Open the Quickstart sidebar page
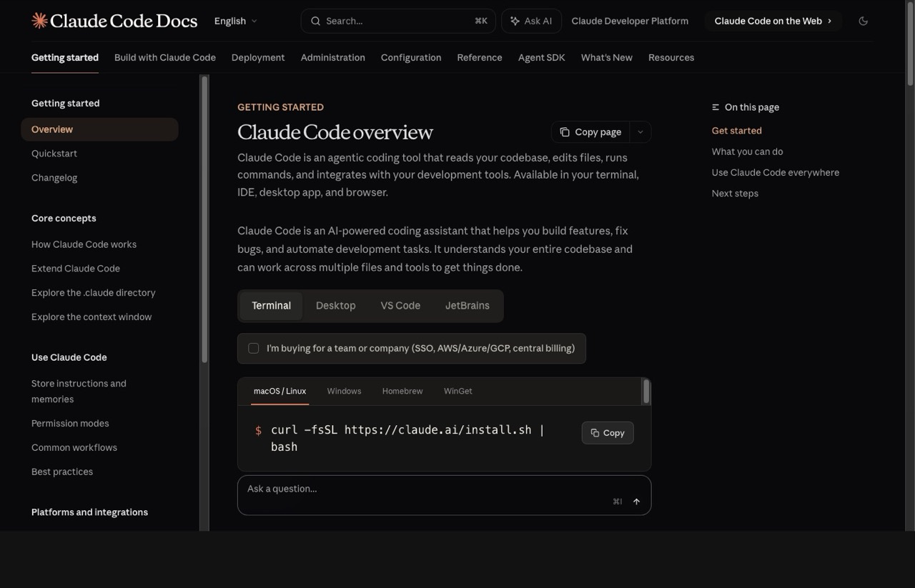 [54, 154]
